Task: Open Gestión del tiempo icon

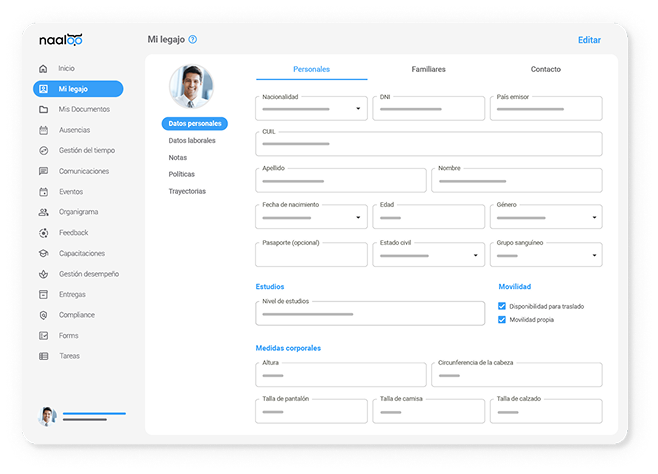Action: (43, 151)
